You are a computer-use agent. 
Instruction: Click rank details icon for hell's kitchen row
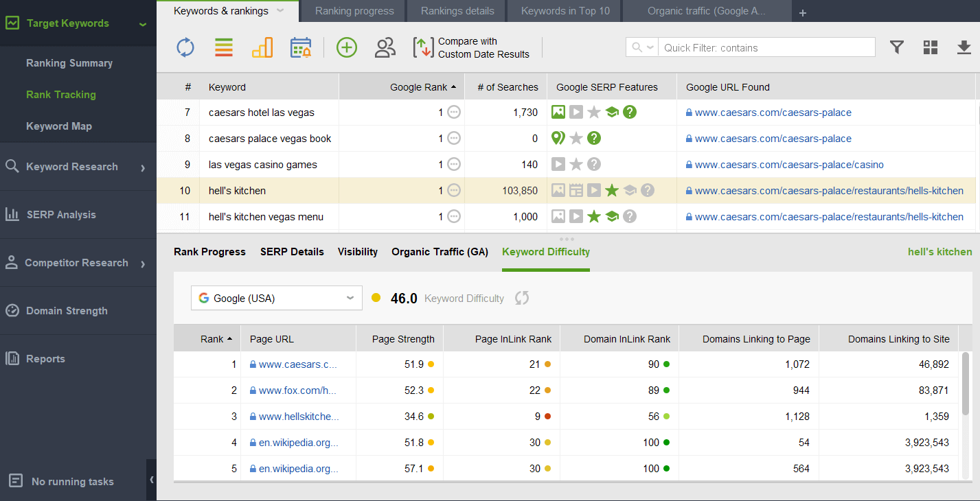tap(454, 191)
